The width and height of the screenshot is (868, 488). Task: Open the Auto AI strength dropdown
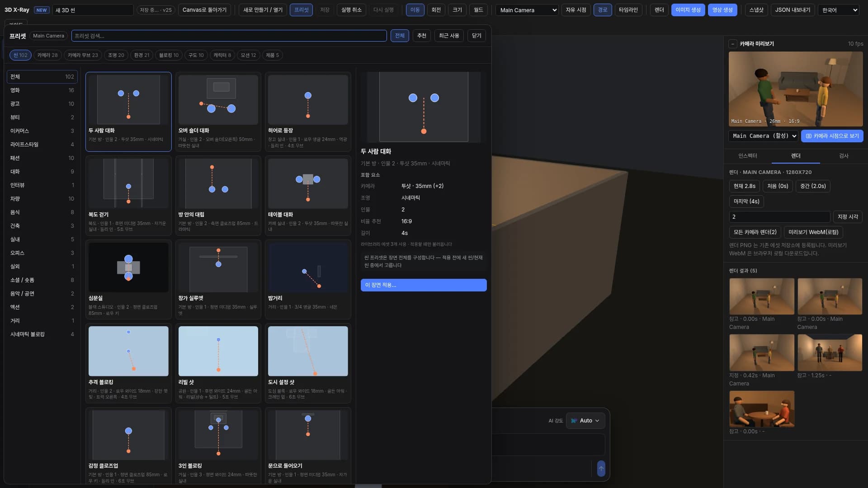click(585, 421)
